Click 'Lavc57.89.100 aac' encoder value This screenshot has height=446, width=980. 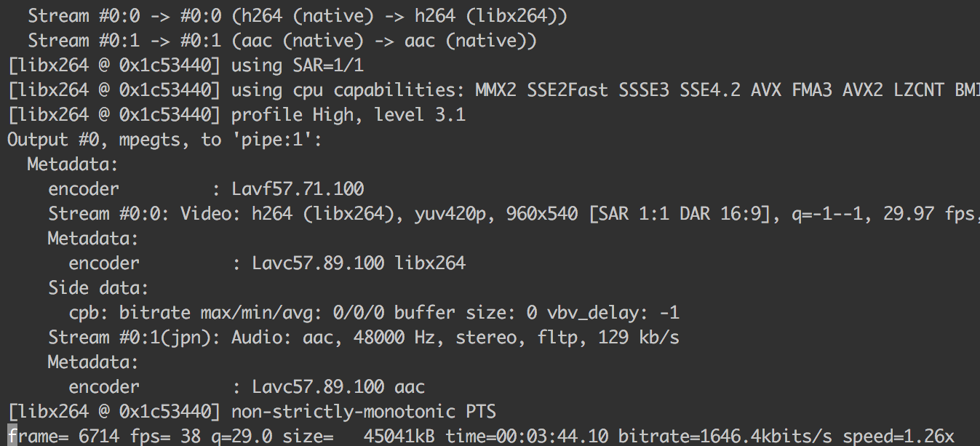point(338,386)
